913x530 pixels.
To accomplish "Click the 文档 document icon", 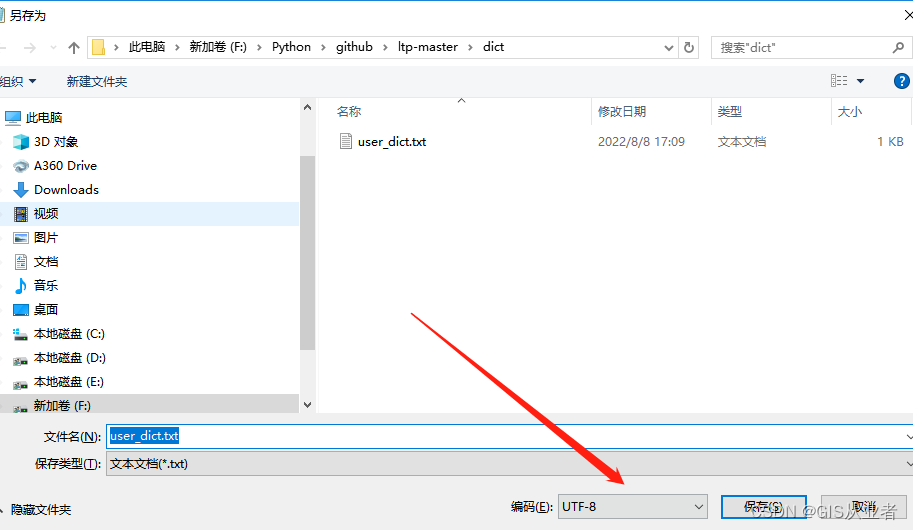I will (21, 262).
